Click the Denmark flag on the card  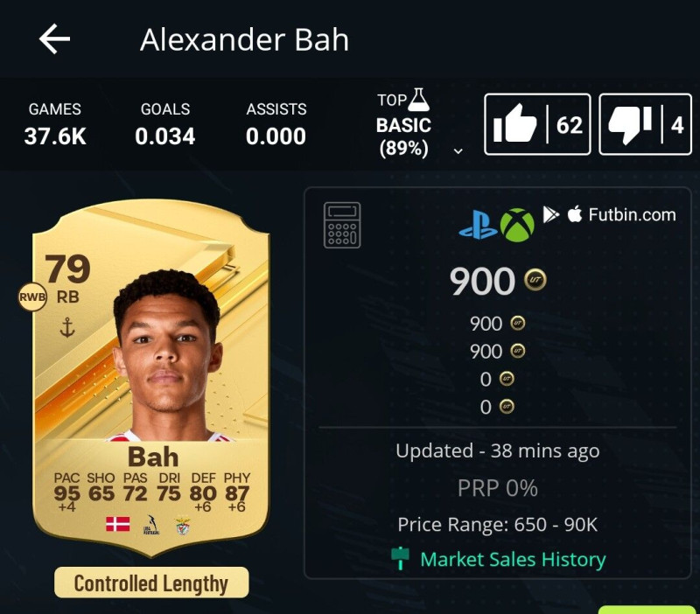(x=118, y=524)
